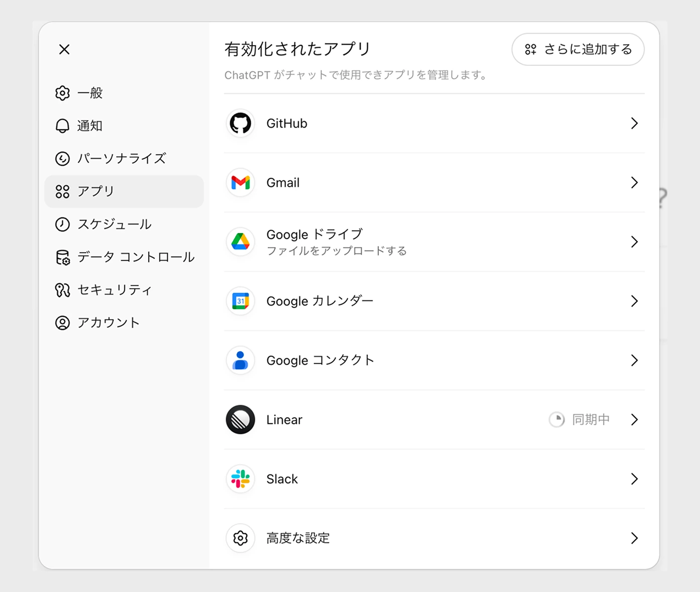Click the Google Calendar icon

[x=240, y=301]
